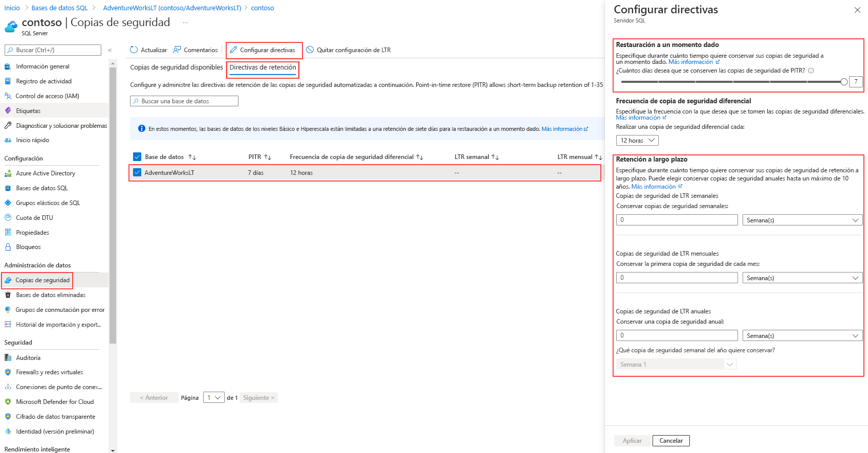
Task: Click the Azure Active Directory icon
Action: tap(8, 173)
